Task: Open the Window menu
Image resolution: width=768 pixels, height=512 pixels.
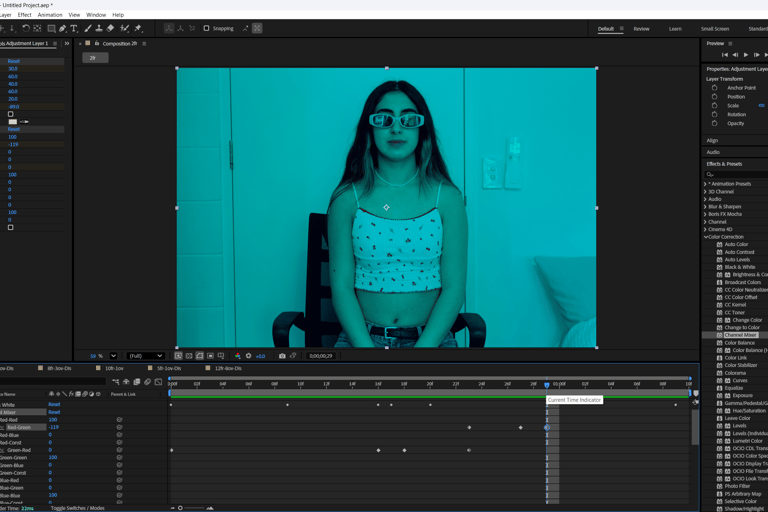Action: [96, 15]
